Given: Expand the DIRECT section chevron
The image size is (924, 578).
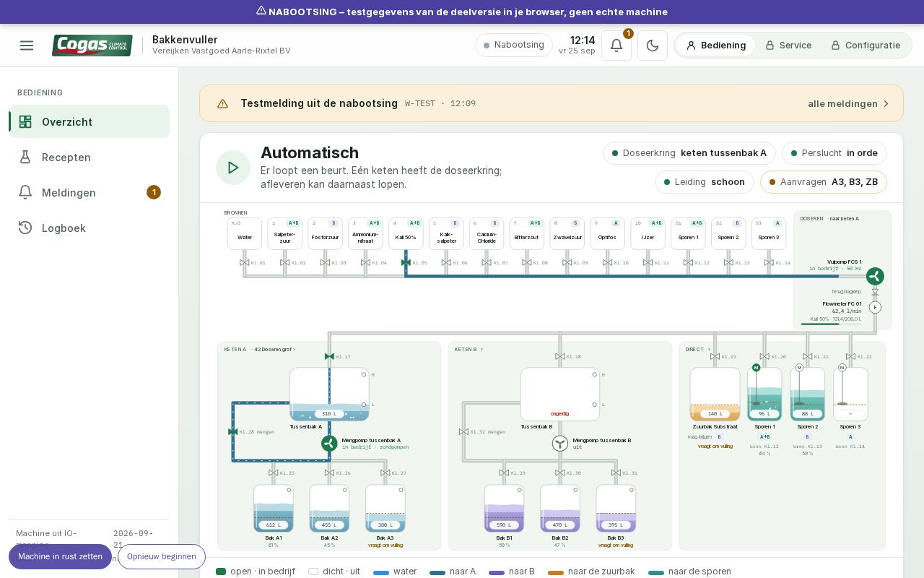Looking at the screenshot, I should click(709, 350).
